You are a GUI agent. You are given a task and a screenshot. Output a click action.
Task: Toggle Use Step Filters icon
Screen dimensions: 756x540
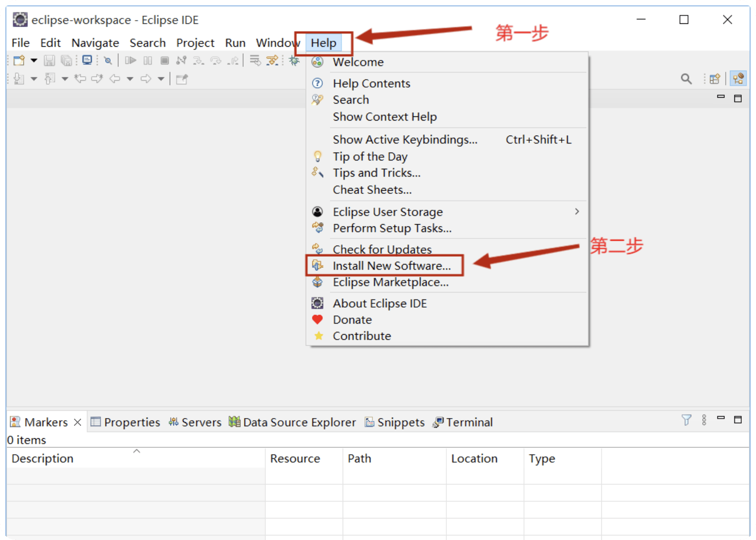[x=272, y=61]
